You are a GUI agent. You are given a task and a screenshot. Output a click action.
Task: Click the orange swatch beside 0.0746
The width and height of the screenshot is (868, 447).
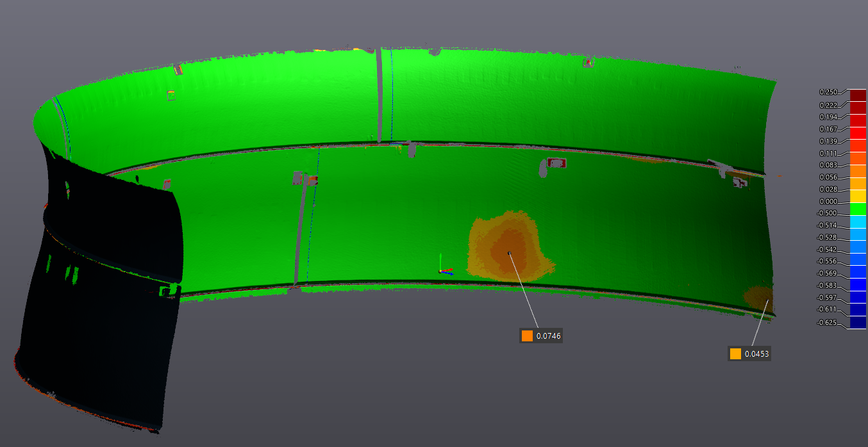527,336
